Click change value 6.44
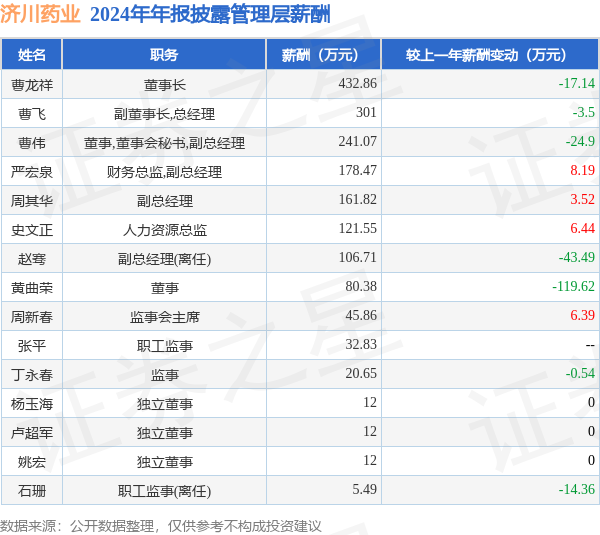Viewport: 600px width, 535px height. 582,228
